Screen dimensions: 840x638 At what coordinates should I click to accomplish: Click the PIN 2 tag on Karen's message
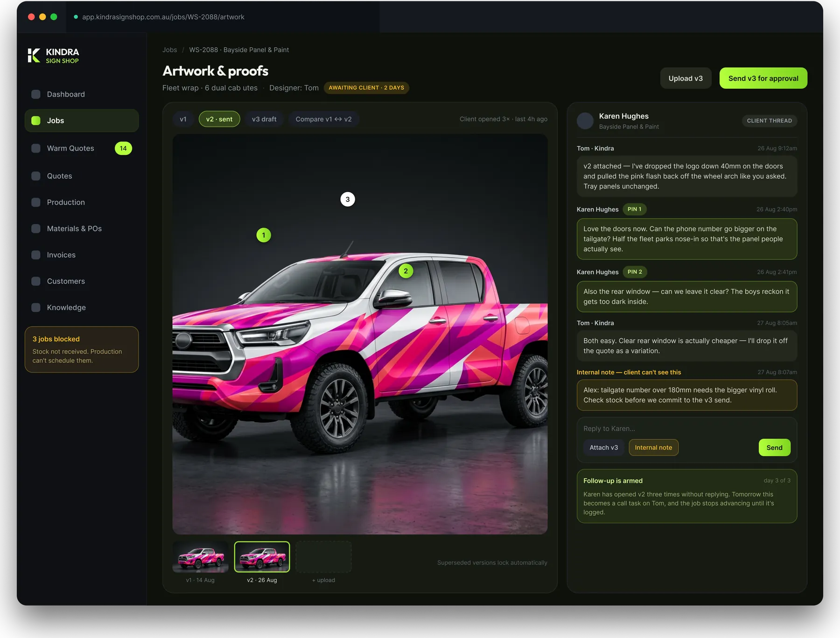[635, 272]
